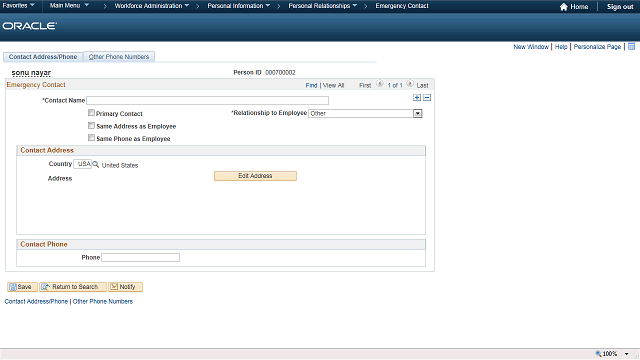The image size is (640, 360).
Task: Click the View All link
Action: point(333,85)
